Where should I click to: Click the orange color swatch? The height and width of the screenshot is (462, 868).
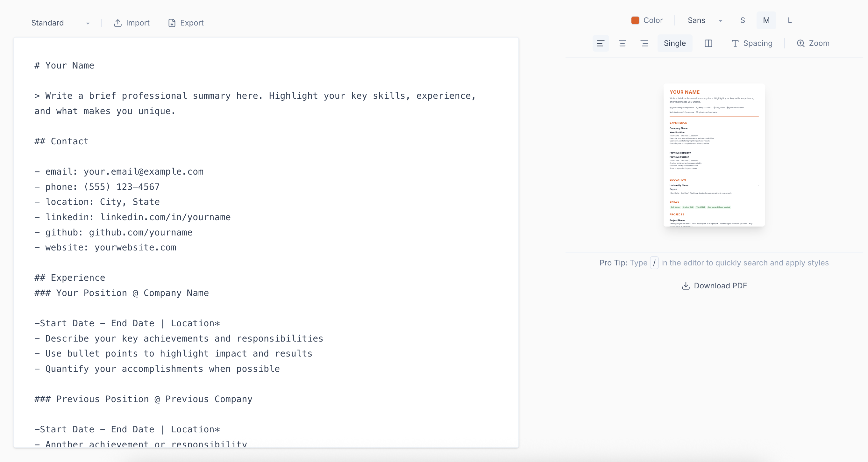[x=635, y=20]
